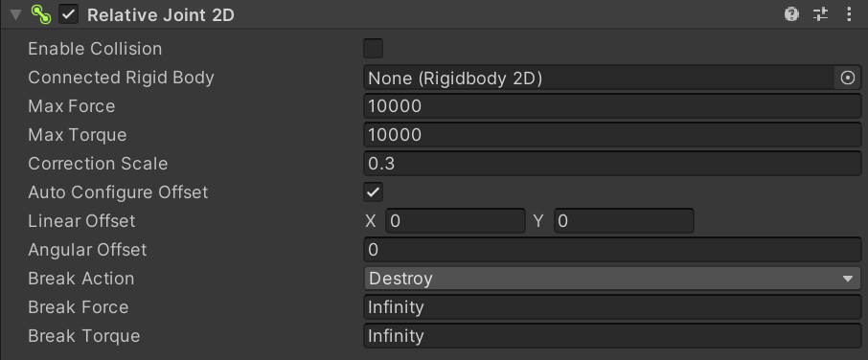
Task: Click the Break Force Infinity field
Action: [x=612, y=307]
